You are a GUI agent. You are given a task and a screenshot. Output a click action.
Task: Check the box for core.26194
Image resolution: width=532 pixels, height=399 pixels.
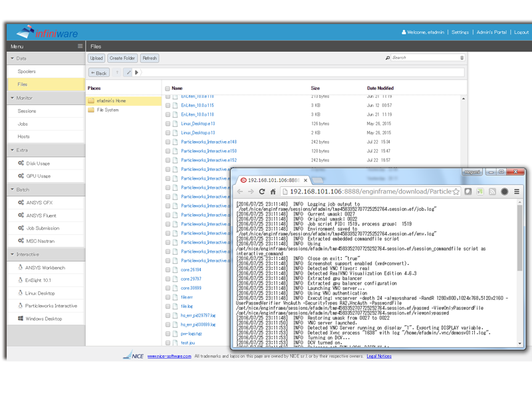tap(168, 270)
